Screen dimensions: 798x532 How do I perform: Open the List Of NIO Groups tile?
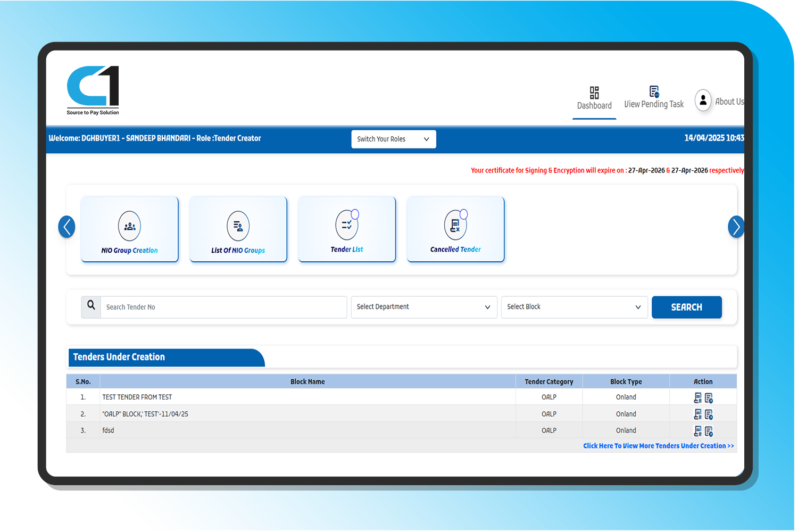(238, 230)
